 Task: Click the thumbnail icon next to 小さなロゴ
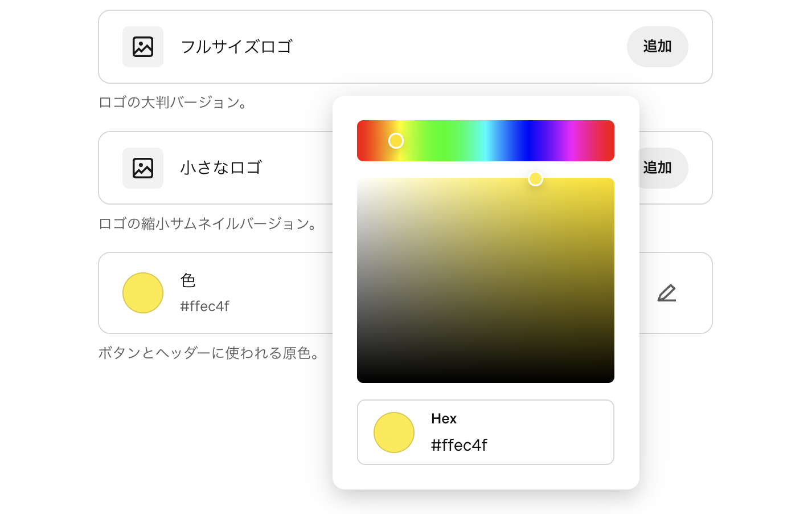(x=142, y=168)
